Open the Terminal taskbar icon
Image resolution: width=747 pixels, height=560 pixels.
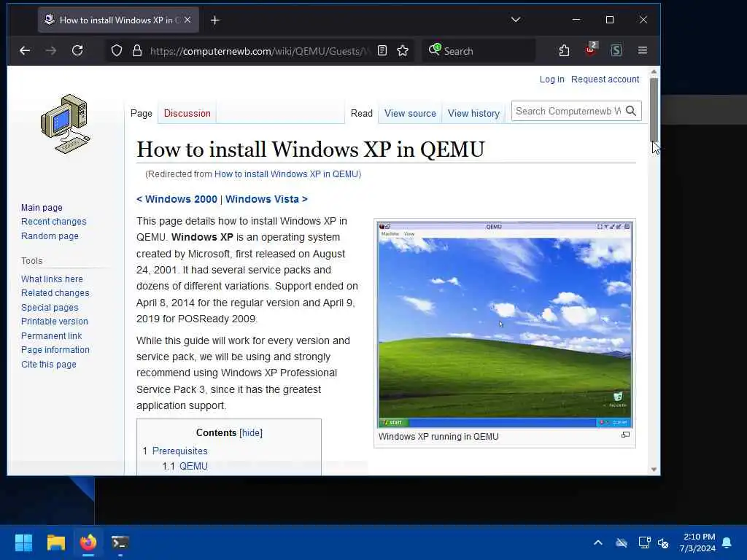pos(120,542)
